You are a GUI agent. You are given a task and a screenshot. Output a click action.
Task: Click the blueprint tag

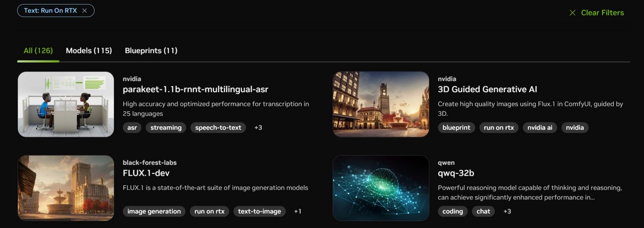456,128
